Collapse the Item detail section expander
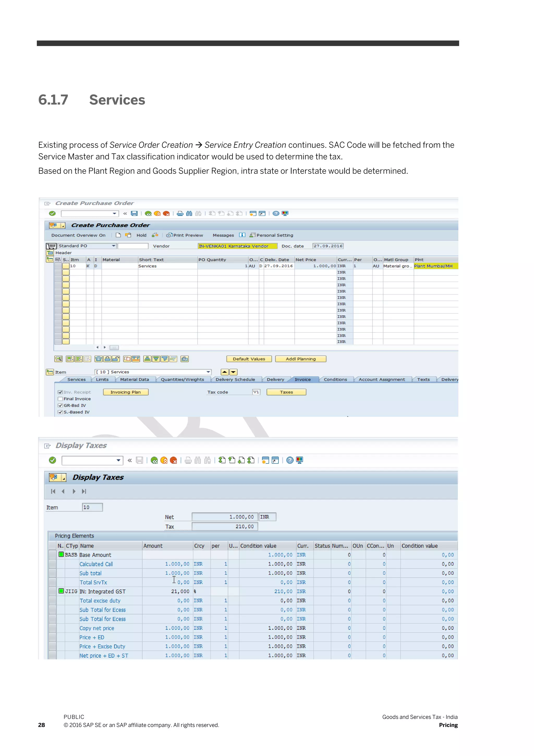This screenshot has height=756, width=534. click(50, 372)
